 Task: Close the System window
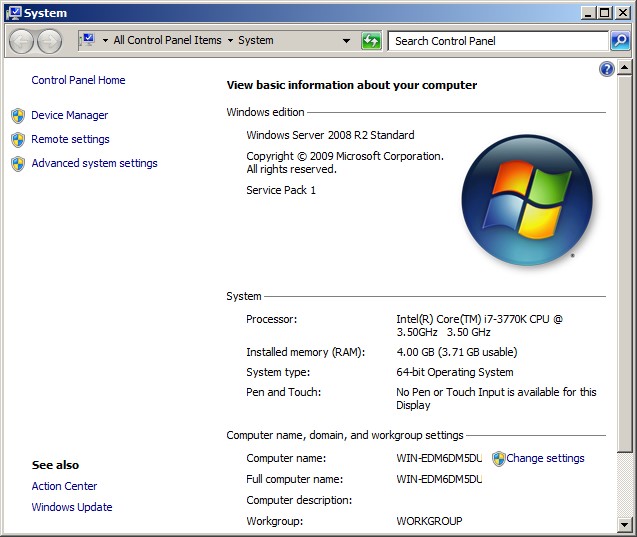tap(623, 13)
